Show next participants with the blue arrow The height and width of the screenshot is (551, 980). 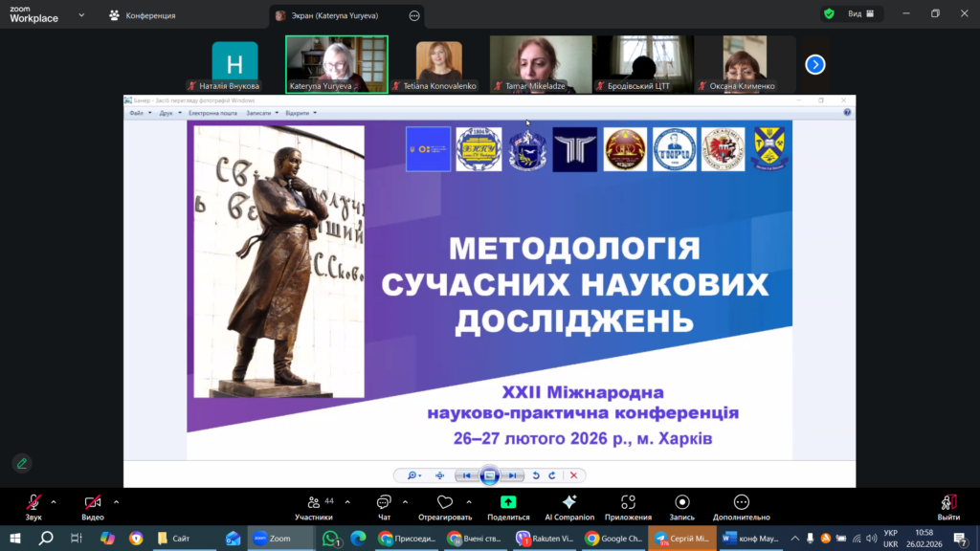(x=814, y=64)
